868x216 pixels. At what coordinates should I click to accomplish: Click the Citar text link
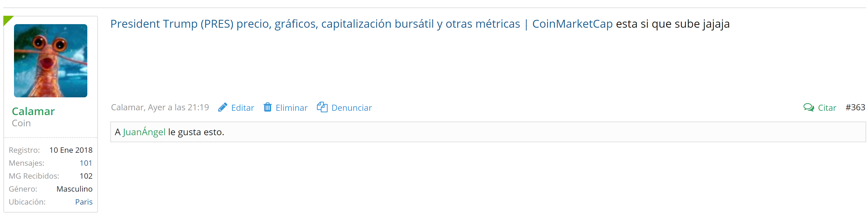pos(827,108)
